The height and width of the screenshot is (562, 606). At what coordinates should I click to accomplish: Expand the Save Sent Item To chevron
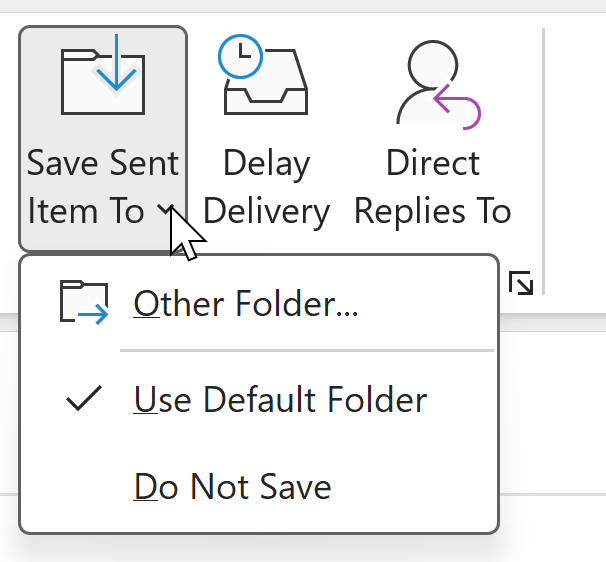[x=166, y=210]
